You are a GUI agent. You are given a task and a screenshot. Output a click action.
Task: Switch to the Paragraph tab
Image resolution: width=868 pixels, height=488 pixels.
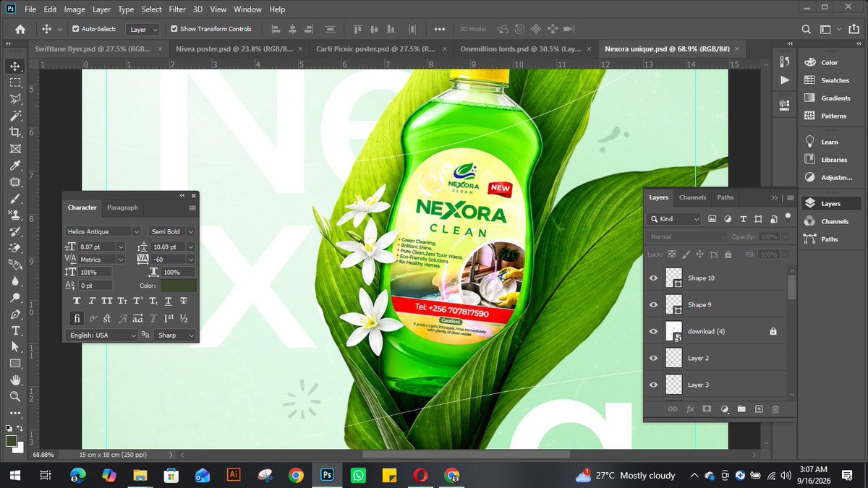[122, 207]
